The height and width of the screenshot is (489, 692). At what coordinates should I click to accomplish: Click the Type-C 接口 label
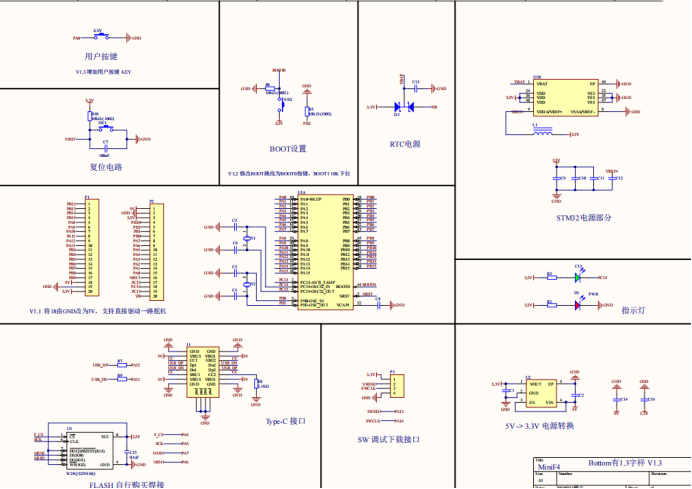click(x=286, y=421)
